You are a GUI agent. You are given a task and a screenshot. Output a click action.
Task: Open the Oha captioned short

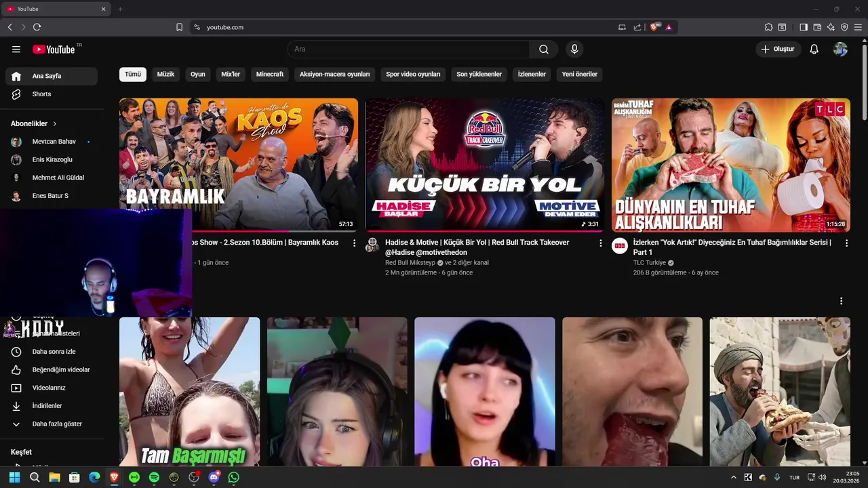coord(485,392)
